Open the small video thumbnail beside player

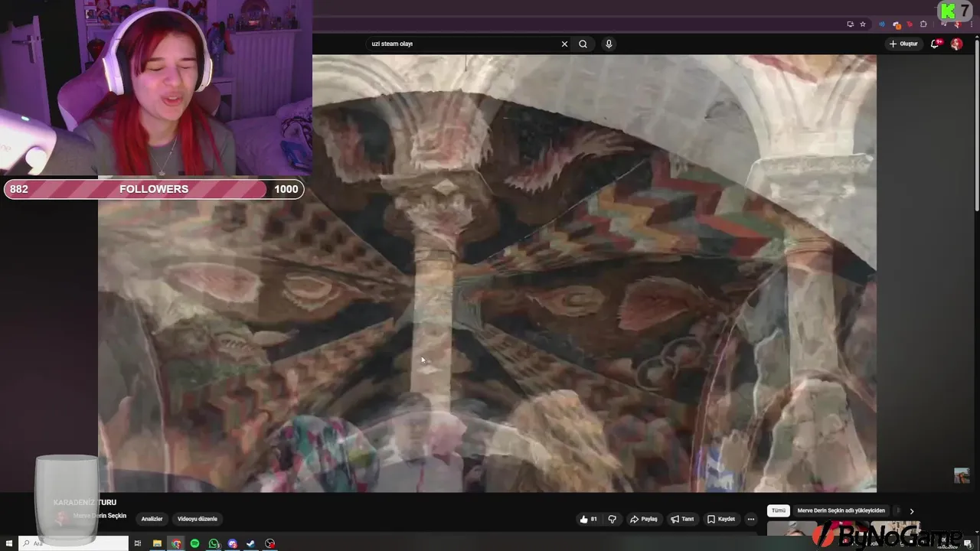pyautogui.click(x=962, y=475)
